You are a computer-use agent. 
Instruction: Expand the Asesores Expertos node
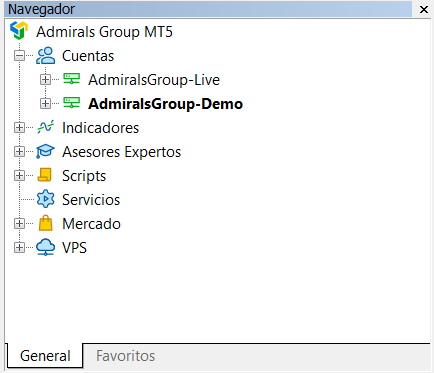[19, 152]
